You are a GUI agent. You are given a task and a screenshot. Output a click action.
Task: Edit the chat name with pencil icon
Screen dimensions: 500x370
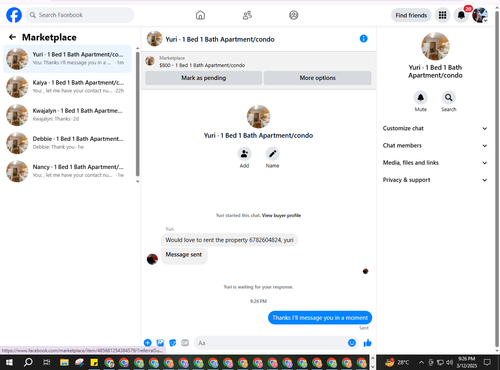coord(272,154)
